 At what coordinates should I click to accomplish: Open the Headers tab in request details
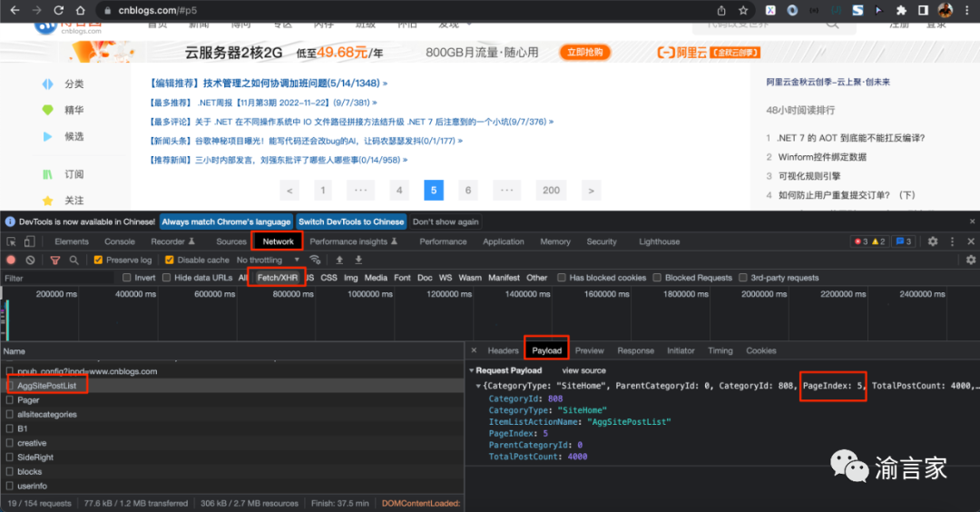503,350
